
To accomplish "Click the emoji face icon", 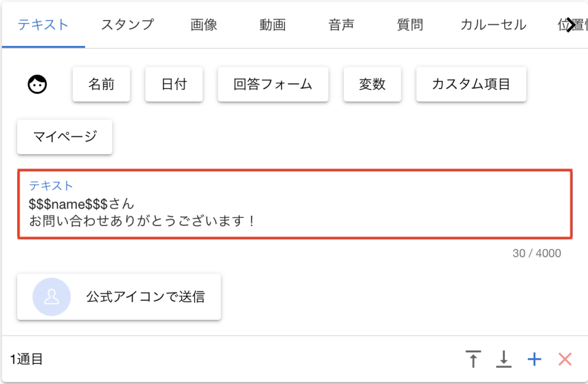I will (x=37, y=85).
